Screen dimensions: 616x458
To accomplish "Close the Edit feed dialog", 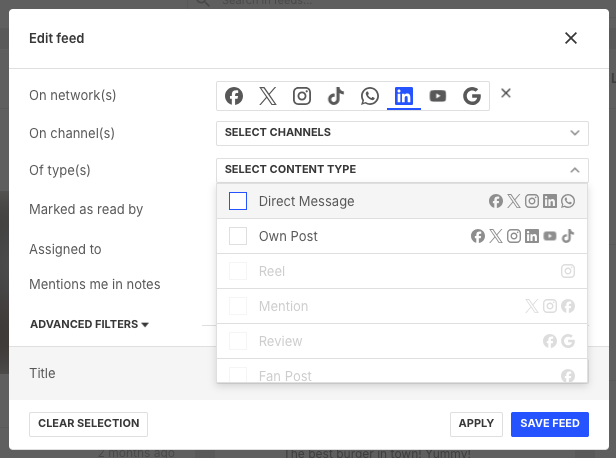I will click(x=571, y=38).
